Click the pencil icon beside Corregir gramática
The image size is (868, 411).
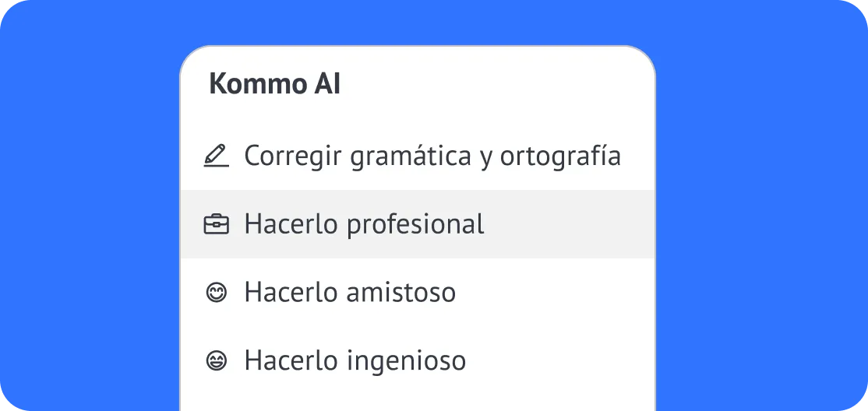(216, 156)
